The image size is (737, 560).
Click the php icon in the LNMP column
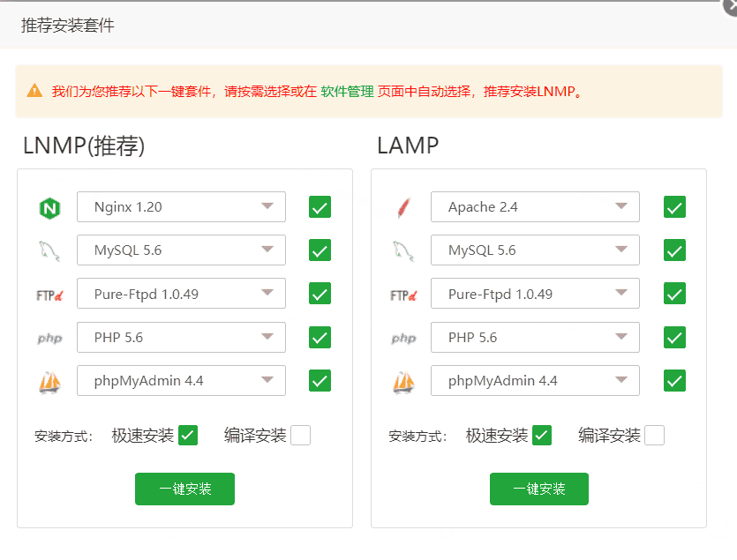pyautogui.click(x=49, y=337)
